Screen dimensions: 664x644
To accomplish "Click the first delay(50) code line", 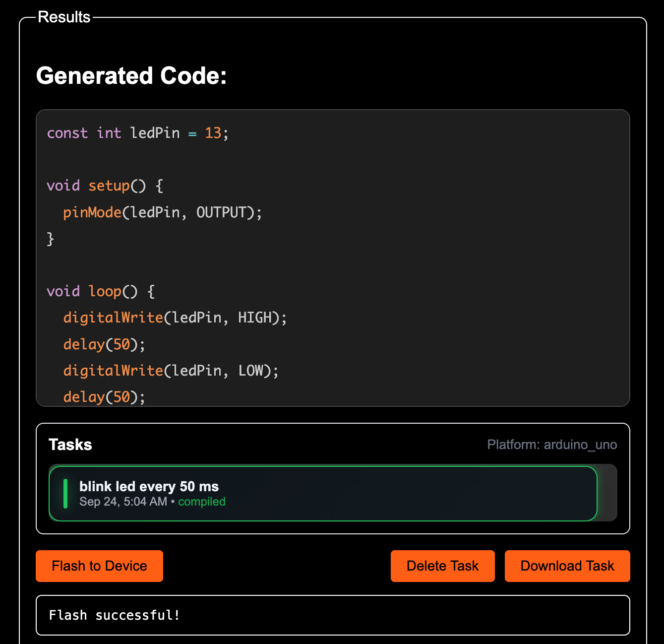I will 104,344.
